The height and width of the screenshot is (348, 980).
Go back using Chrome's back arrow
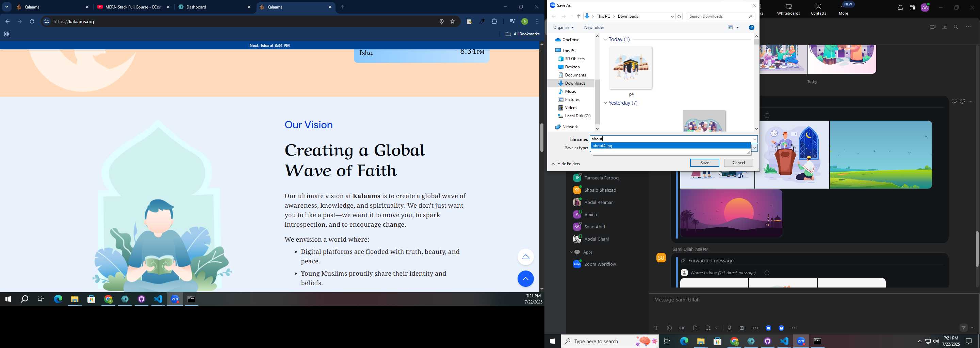coord(7,22)
